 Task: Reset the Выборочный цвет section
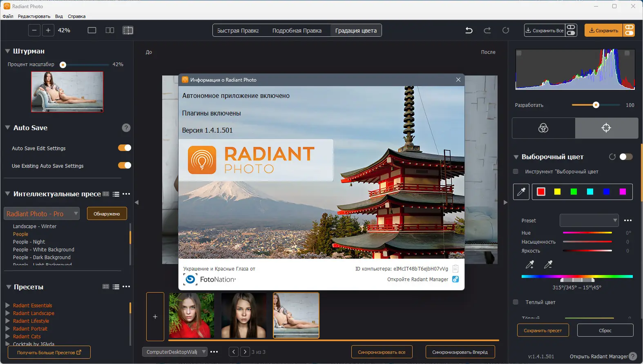click(x=612, y=157)
